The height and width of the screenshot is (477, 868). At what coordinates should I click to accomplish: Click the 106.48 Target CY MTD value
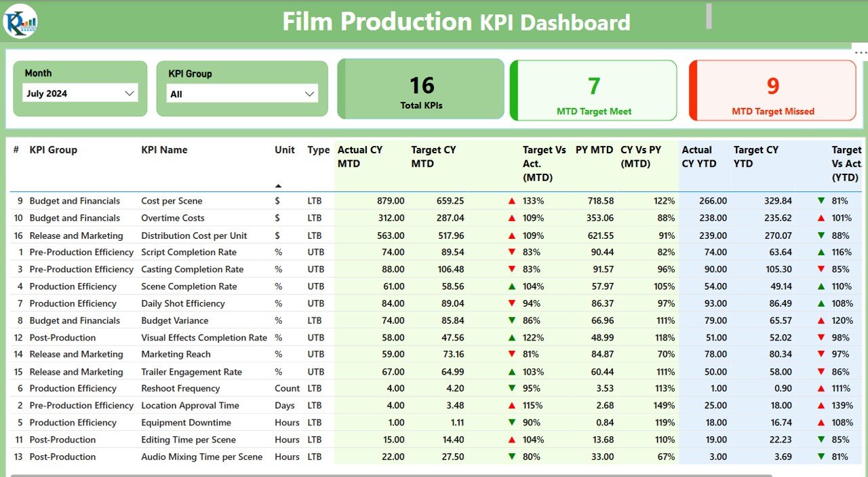451,269
